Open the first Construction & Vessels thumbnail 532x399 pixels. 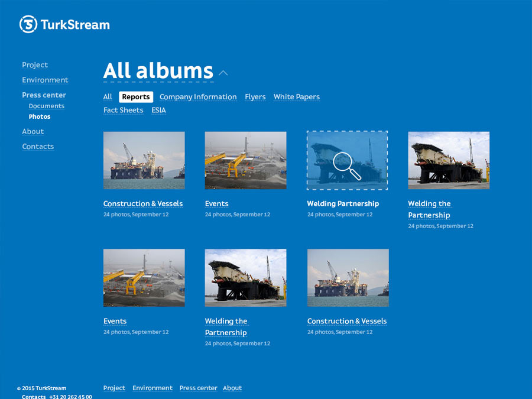click(144, 160)
